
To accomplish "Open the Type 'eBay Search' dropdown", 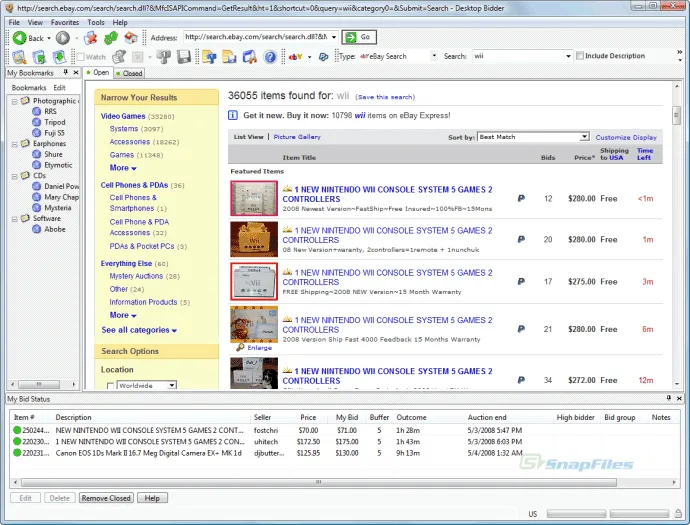I will pos(434,56).
